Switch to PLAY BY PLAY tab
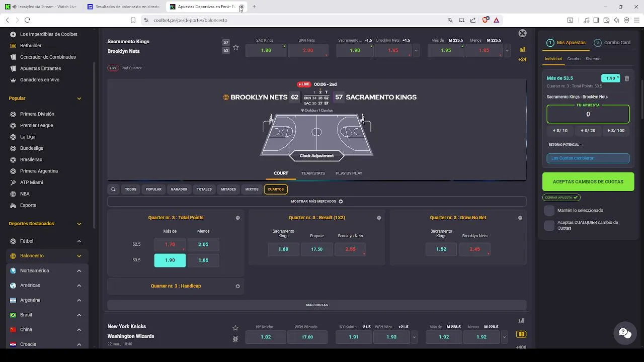 pyautogui.click(x=349, y=173)
